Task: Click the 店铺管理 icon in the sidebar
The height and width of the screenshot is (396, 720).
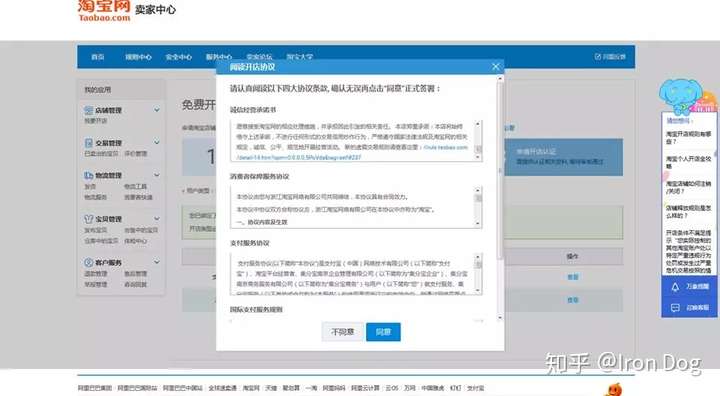Action: pos(89,110)
